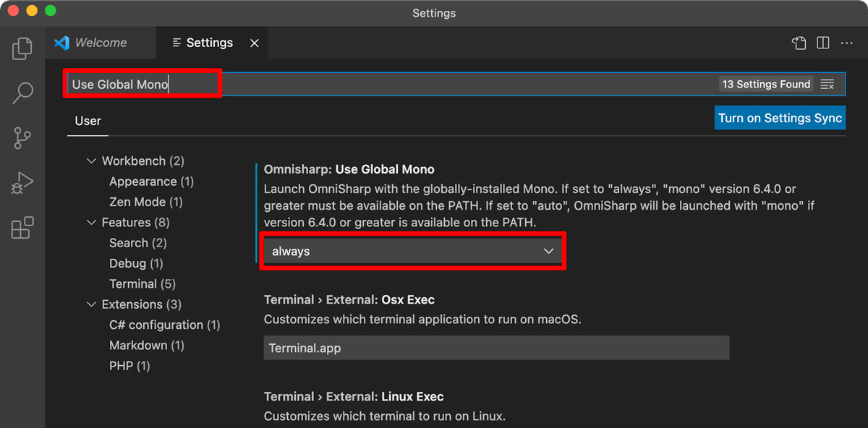This screenshot has height=428, width=868.
Task: Select Search (2) in settings tree
Action: tap(137, 243)
